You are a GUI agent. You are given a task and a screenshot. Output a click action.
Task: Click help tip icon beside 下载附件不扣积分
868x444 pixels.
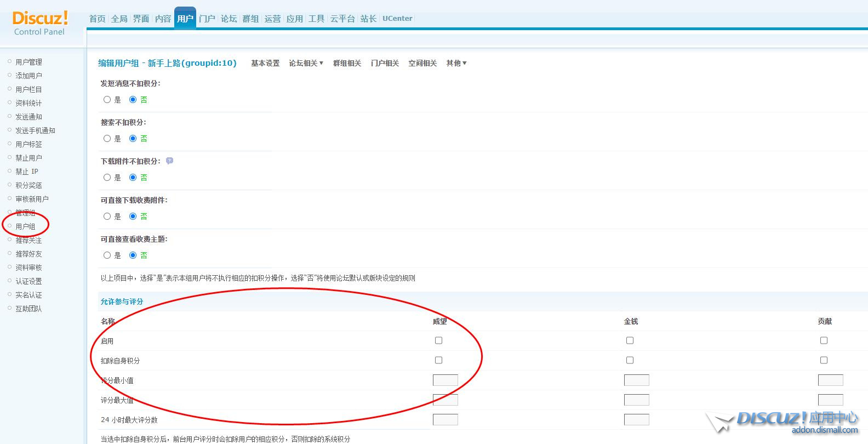click(x=169, y=161)
